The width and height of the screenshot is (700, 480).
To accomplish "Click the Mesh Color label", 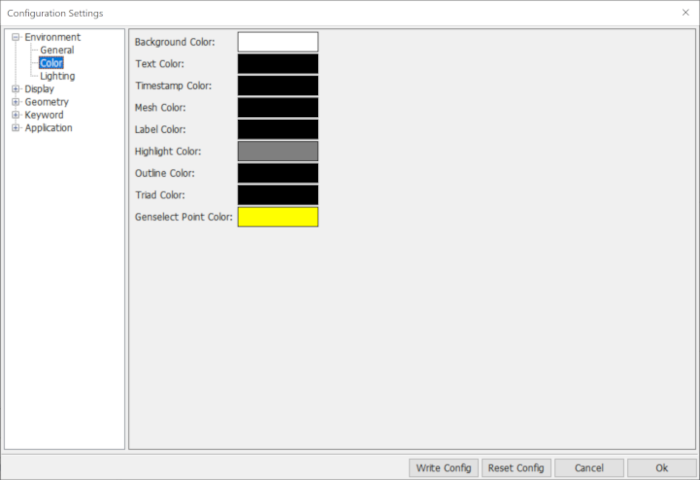I will tap(160, 108).
